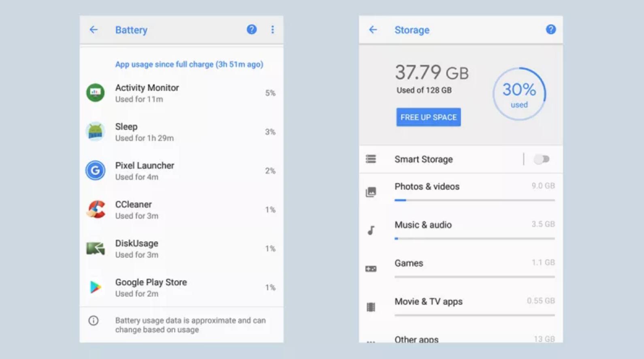Tap the Games controller icon
The width and height of the screenshot is (644, 359).
pyautogui.click(x=371, y=269)
